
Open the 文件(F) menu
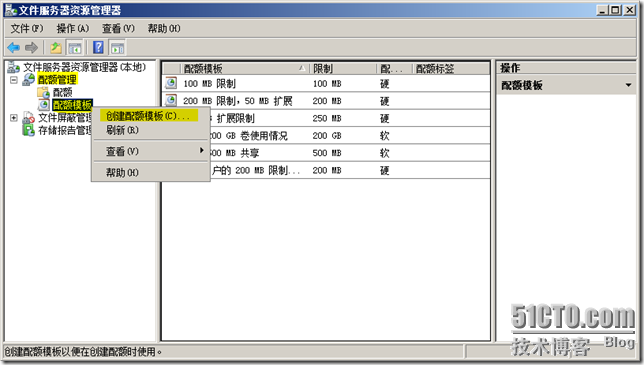[x=27, y=29]
